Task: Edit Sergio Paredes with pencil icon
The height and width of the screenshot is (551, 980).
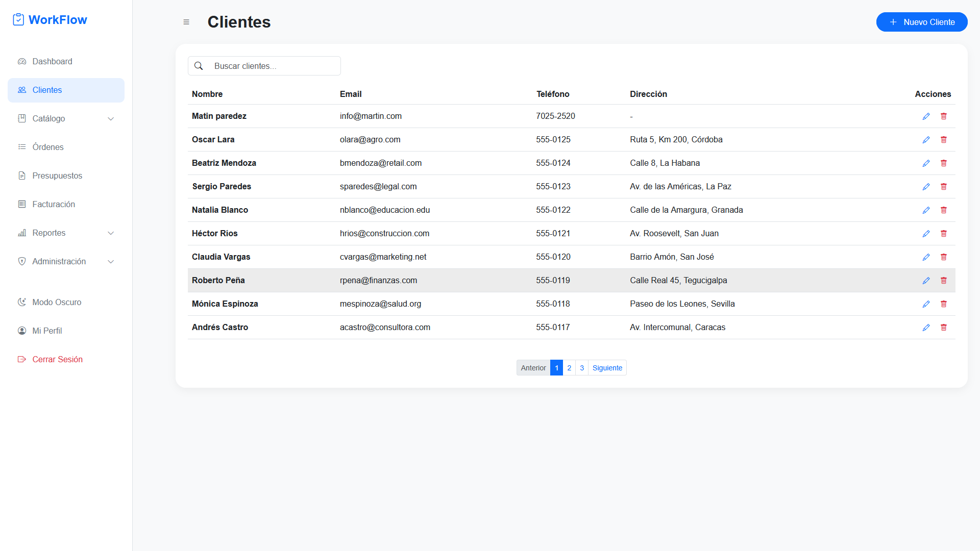Action: (926, 187)
